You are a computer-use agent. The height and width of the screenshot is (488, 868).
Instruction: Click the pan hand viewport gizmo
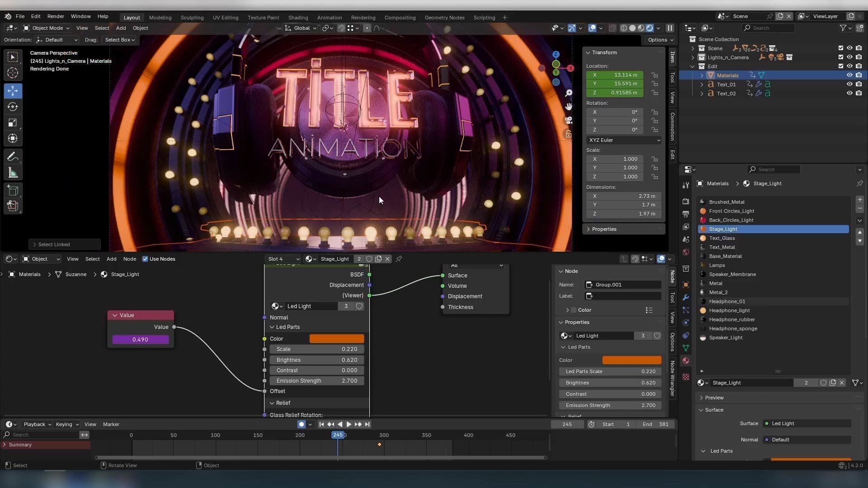[x=569, y=107]
